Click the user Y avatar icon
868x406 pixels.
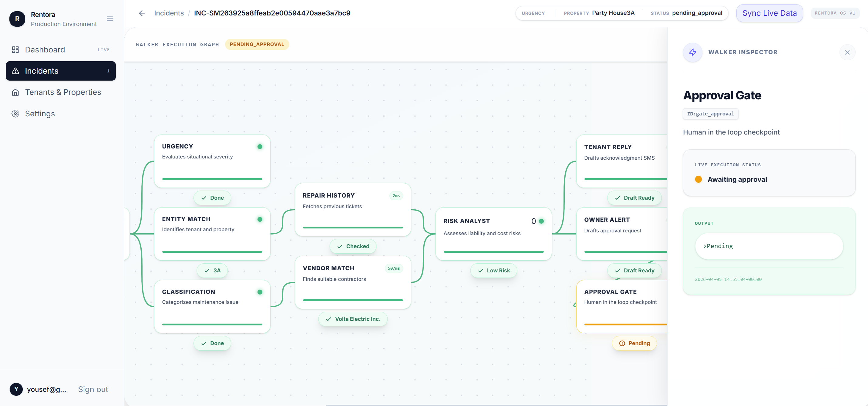click(x=16, y=389)
